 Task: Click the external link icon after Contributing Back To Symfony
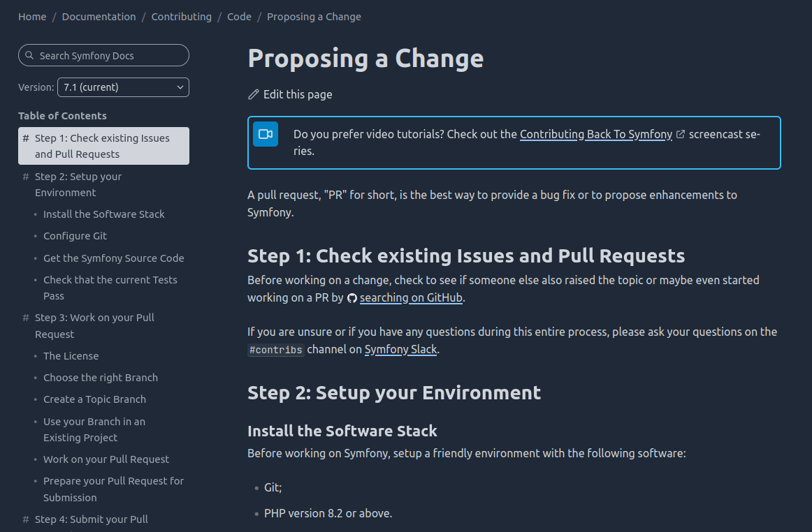click(681, 135)
